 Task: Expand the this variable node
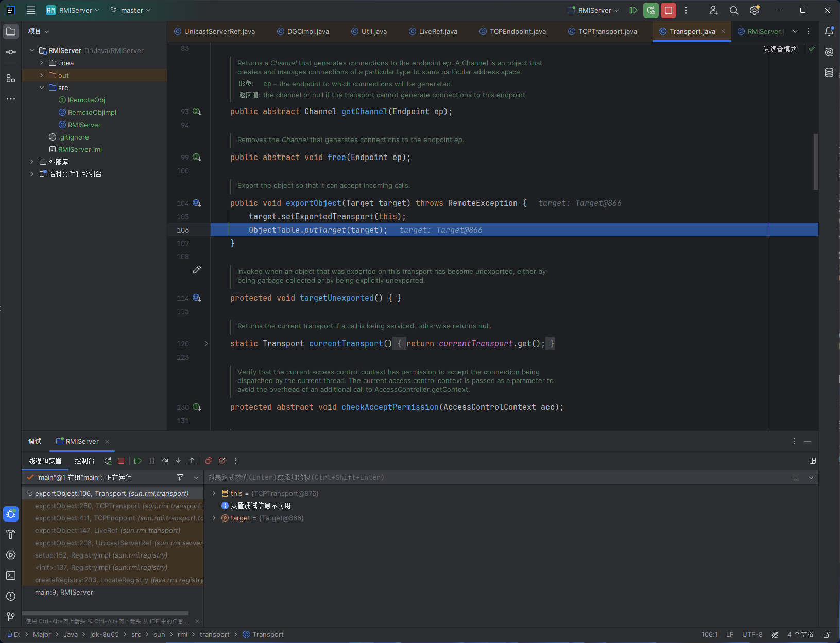[214, 493]
